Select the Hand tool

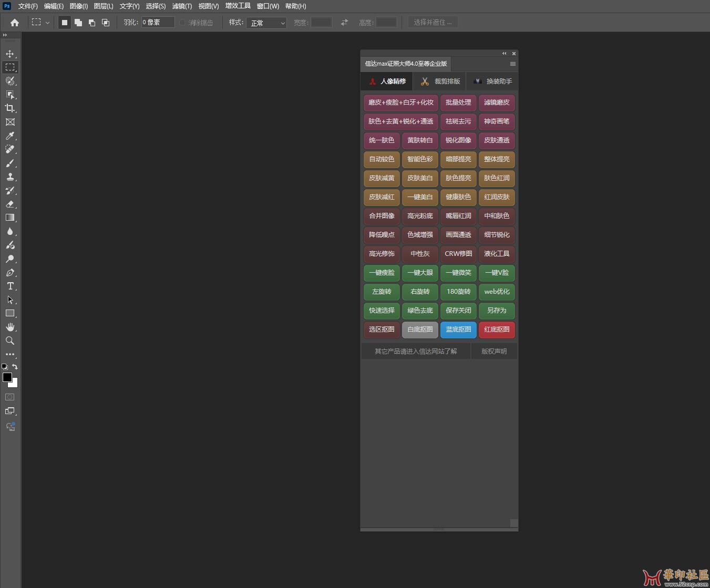point(10,327)
